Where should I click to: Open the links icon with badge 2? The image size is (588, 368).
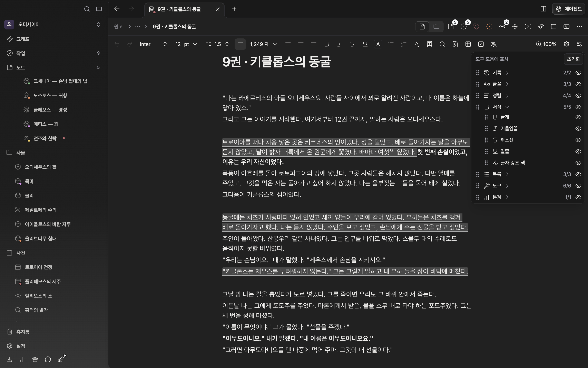coord(502,27)
